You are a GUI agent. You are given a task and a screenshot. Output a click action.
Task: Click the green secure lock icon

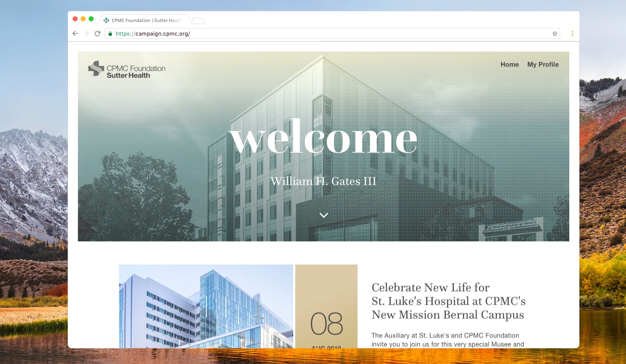(110, 34)
